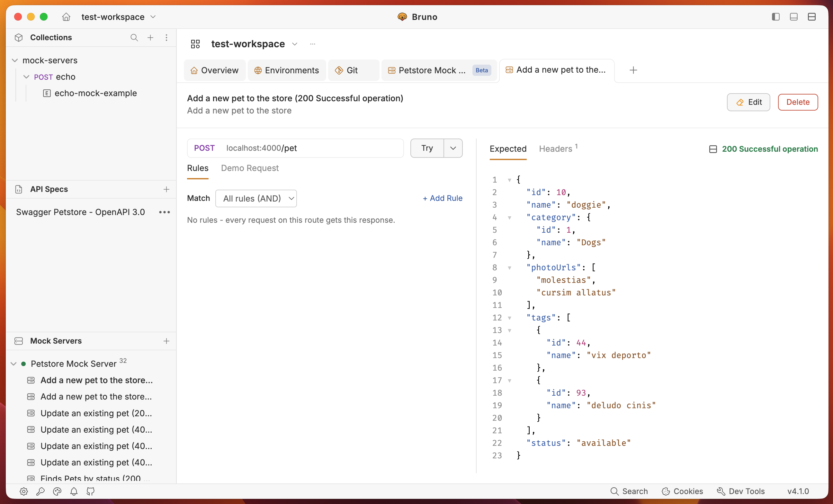Click the Delete button
Viewport: 833px width, 504px height.
tap(798, 102)
